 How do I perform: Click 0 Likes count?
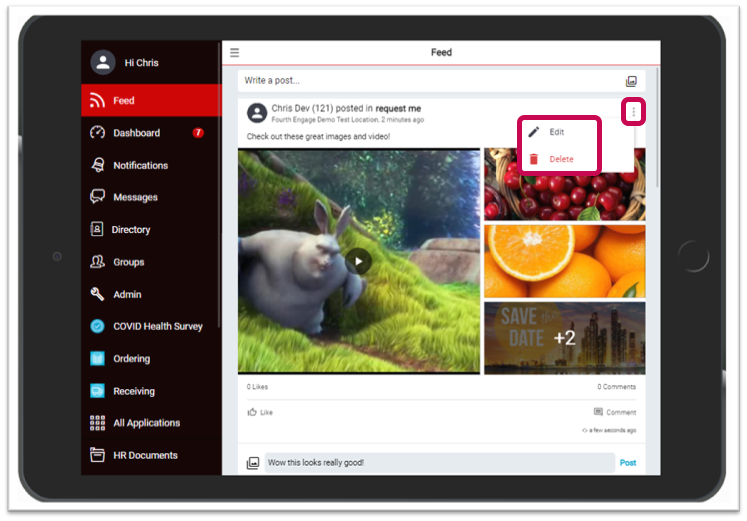tap(257, 387)
